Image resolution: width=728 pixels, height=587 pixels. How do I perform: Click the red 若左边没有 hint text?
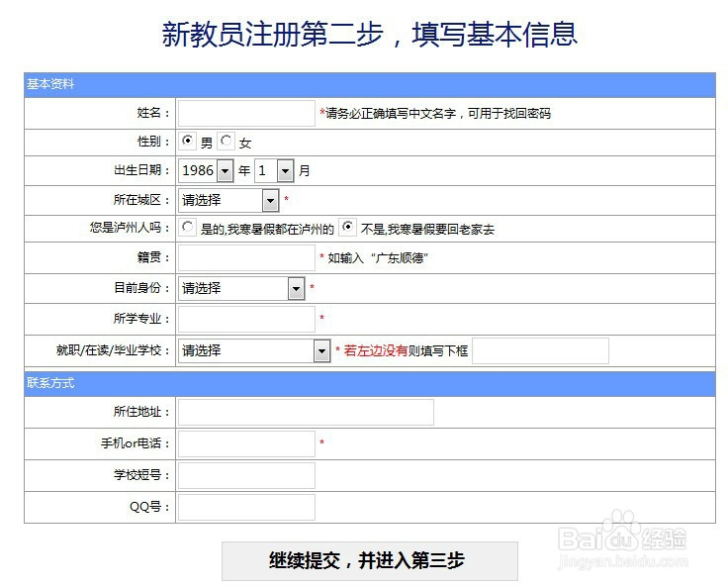376,350
